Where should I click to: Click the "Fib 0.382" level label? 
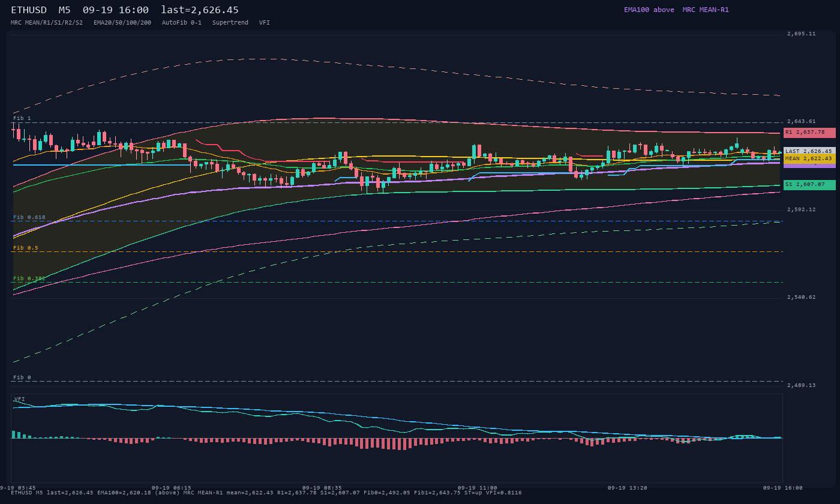click(29, 278)
